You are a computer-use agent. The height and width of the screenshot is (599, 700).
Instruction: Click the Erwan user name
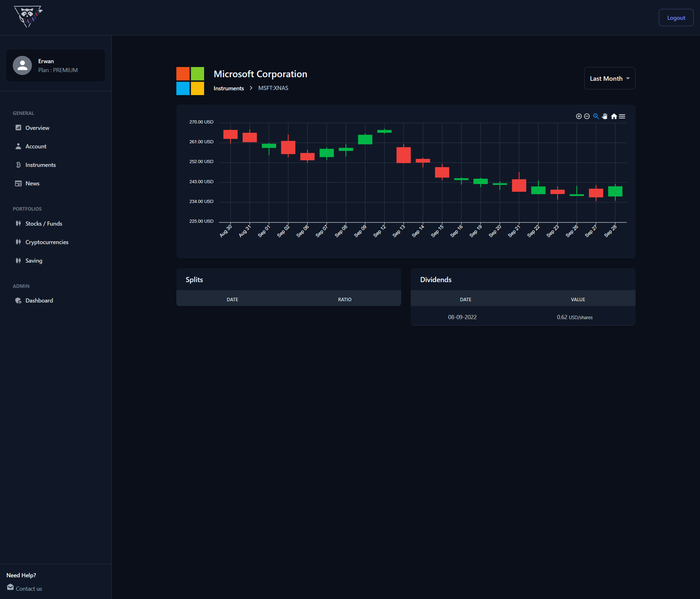click(46, 61)
